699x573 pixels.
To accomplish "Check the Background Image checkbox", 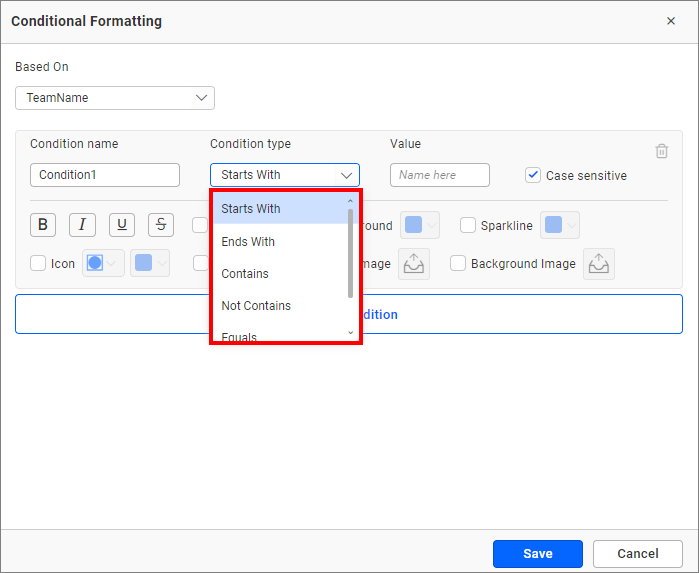I will (x=458, y=264).
